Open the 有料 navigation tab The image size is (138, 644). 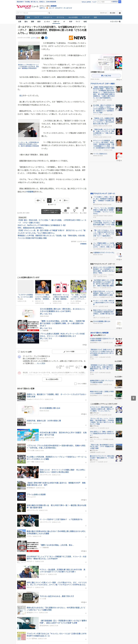point(95,17)
